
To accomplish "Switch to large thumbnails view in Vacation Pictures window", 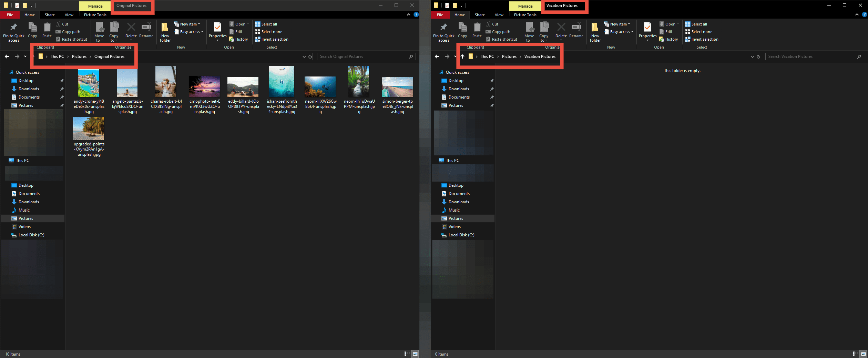I will [x=863, y=354].
